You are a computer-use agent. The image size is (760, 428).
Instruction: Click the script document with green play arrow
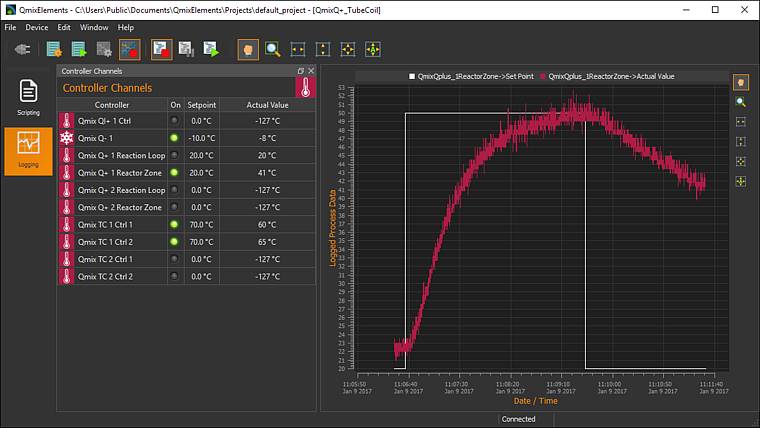(211, 49)
